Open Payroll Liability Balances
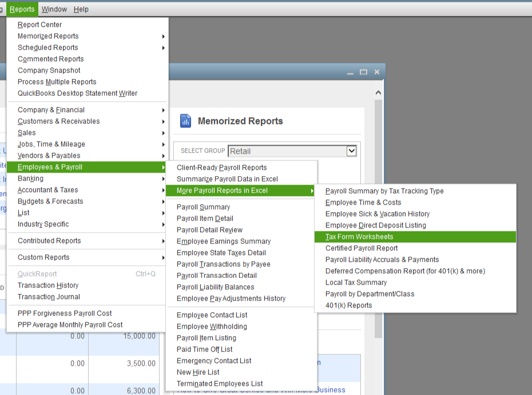Viewport: 532px width, 395px height. pyautogui.click(x=241, y=287)
